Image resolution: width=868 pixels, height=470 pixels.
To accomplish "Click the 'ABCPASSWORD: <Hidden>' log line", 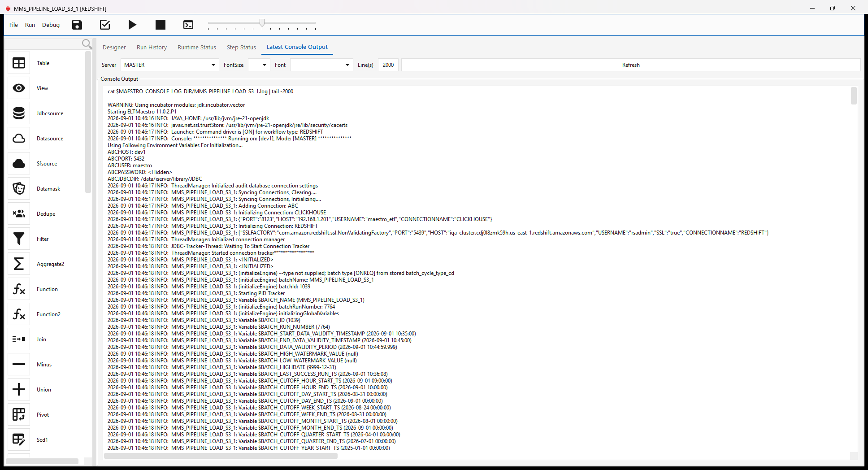I will click(x=139, y=172).
